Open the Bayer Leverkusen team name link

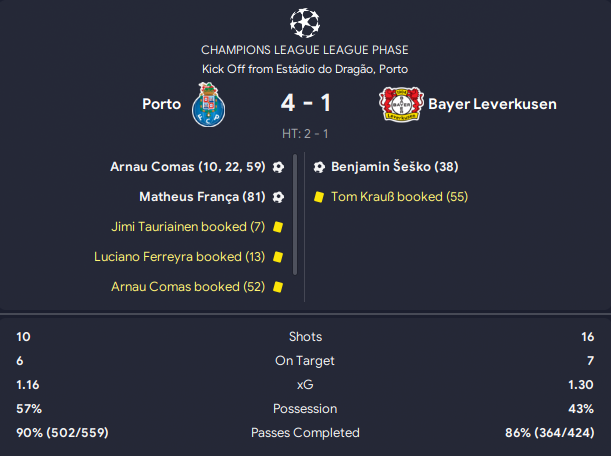tap(492, 104)
